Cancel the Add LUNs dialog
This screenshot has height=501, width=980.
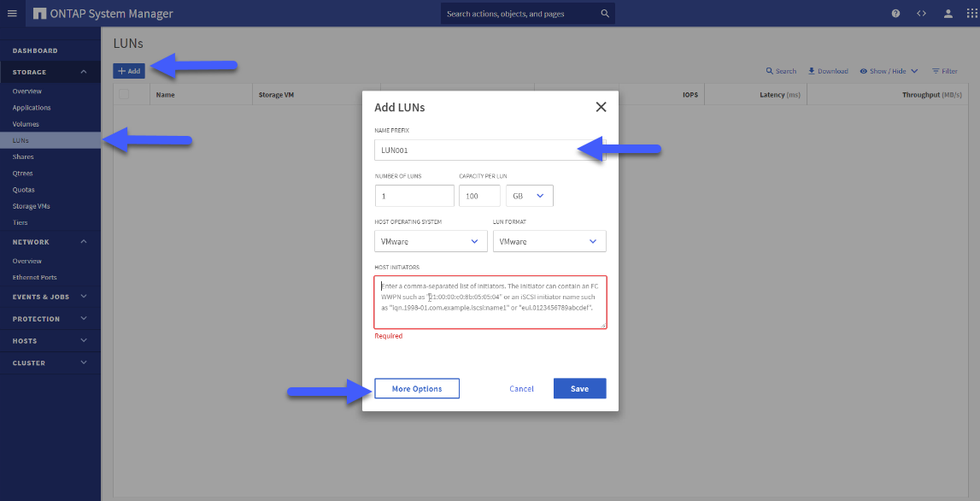521,388
